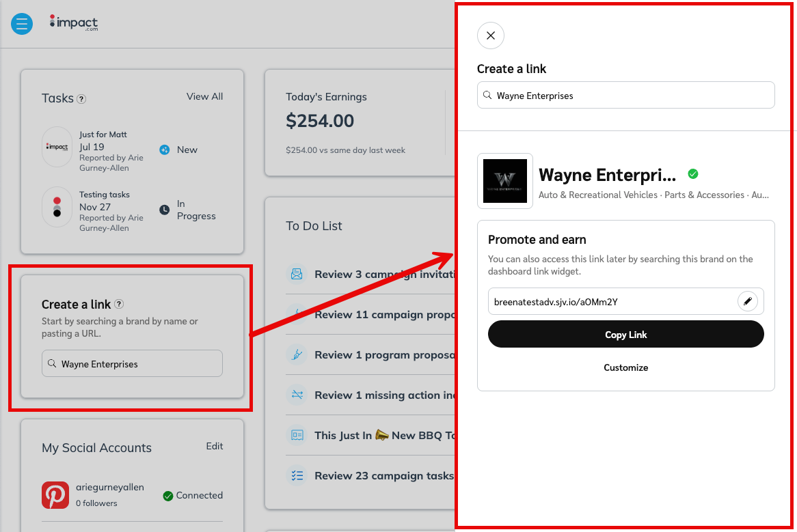Click the green verified badge icon
This screenshot has height=532, width=797.
pyautogui.click(x=693, y=174)
